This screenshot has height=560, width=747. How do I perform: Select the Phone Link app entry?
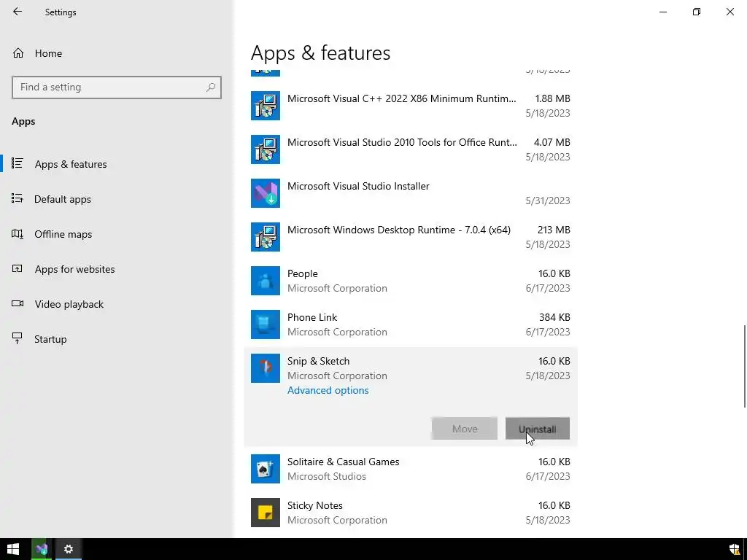tap(411, 324)
